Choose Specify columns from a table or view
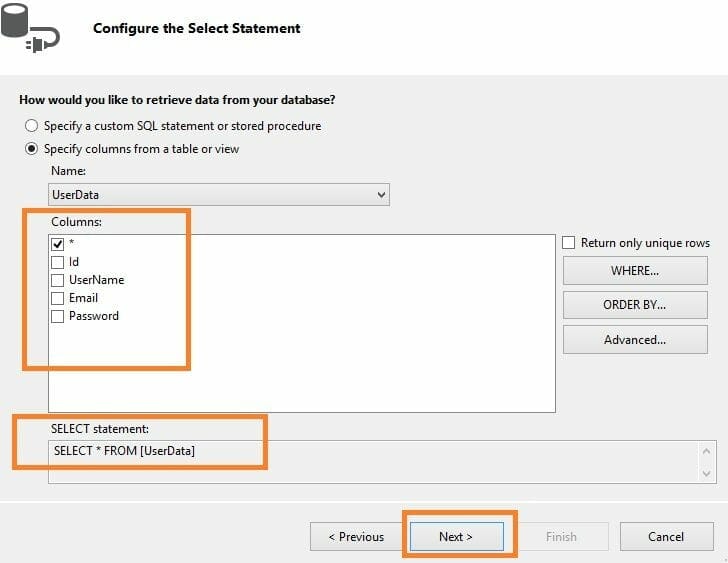728x563 pixels. coord(32,149)
